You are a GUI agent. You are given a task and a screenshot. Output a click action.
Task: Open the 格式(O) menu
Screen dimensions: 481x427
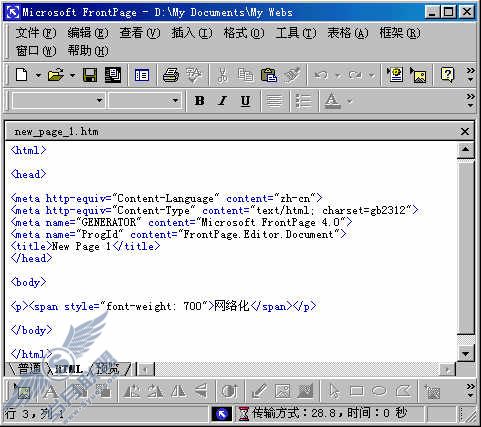tap(244, 33)
